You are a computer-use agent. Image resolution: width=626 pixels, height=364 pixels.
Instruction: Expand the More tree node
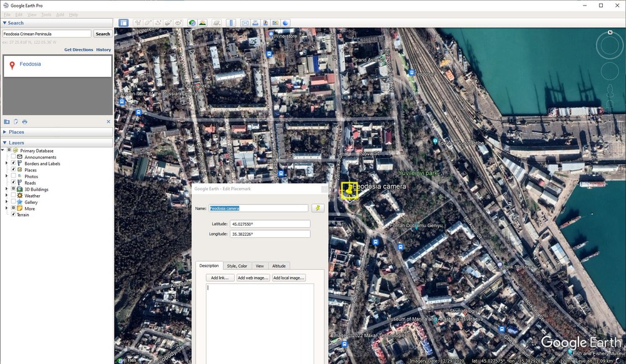[6, 208]
